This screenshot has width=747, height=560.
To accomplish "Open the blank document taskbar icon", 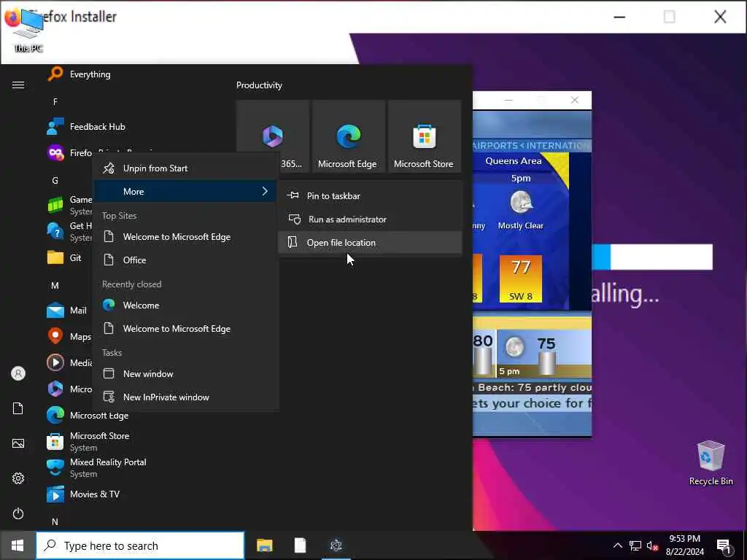I will click(300, 545).
